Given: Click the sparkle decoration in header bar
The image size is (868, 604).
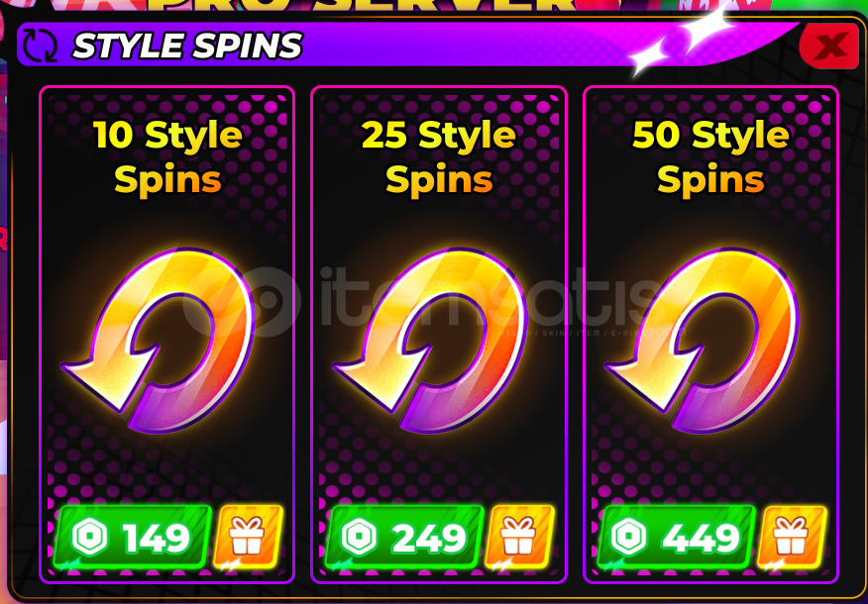Looking at the screenshot, I should click(682, 42).
